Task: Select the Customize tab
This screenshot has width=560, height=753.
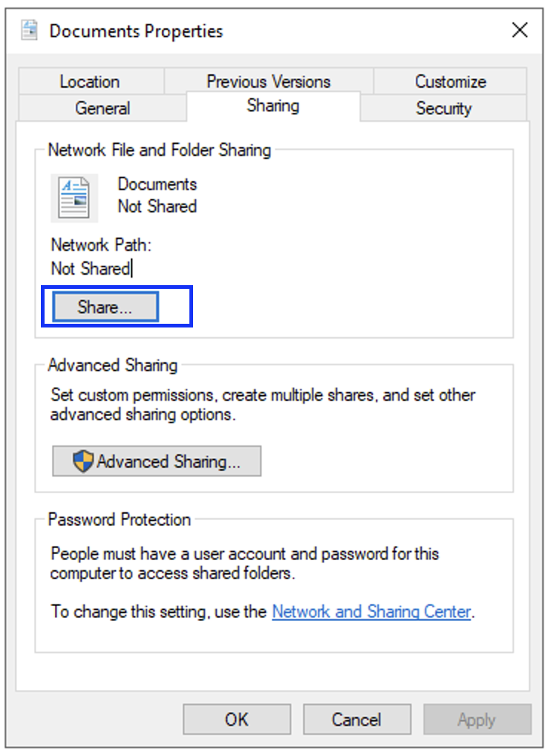Action: click(450, 82)
